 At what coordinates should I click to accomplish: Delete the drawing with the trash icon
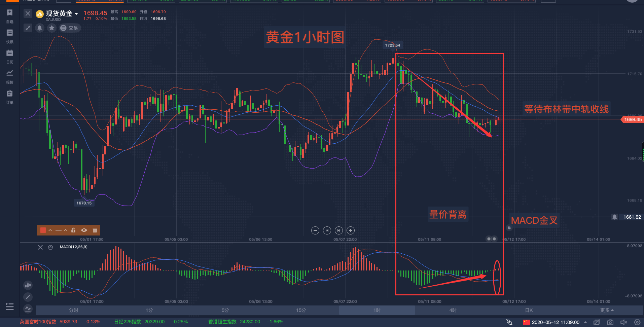pos(95,230)
